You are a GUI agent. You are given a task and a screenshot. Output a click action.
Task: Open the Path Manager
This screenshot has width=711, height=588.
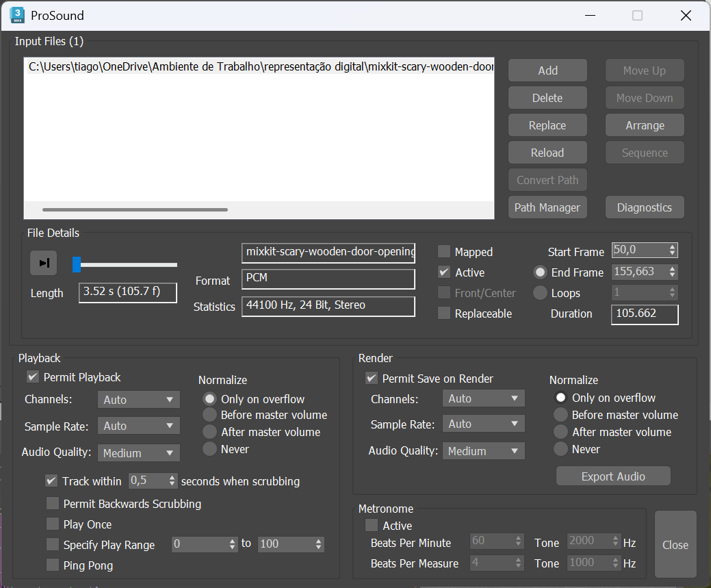[547, 207]
